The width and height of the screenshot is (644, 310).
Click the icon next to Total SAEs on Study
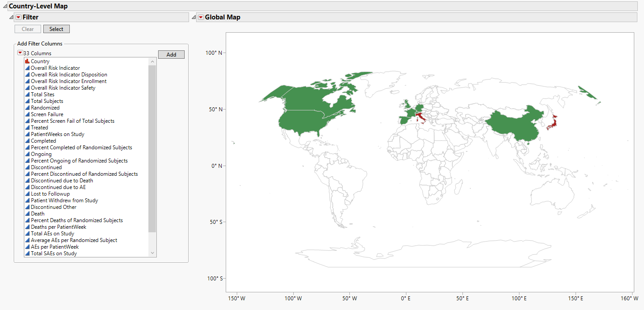pyautogui.click(x=27, y=253)
